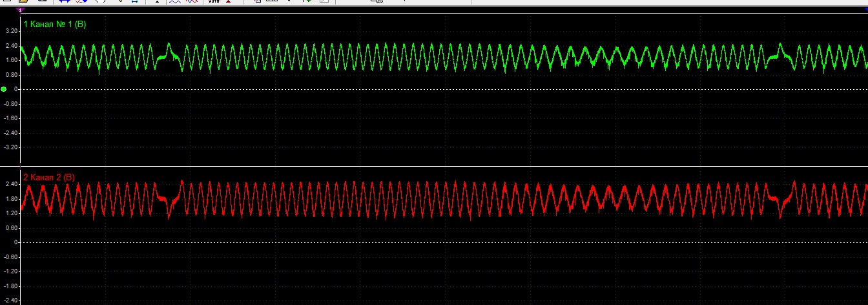This screenshot has height=305, width=868.
Task: Click the 0.60 value on channel 2 axis
Action: [x=10, y=227]
